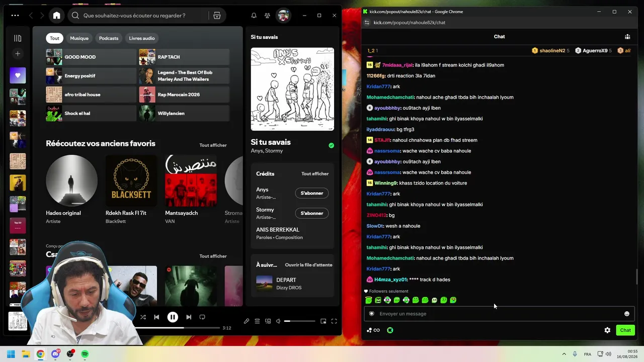
Task: Open Kick chat settings gear
Action: click(607, 330)
